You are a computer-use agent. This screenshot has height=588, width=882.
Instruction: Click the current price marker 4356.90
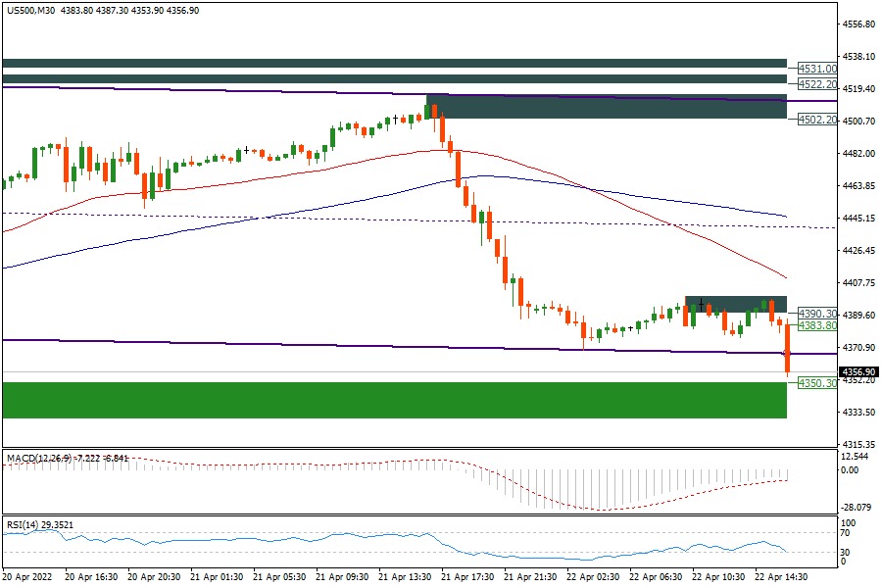(857, 372)
